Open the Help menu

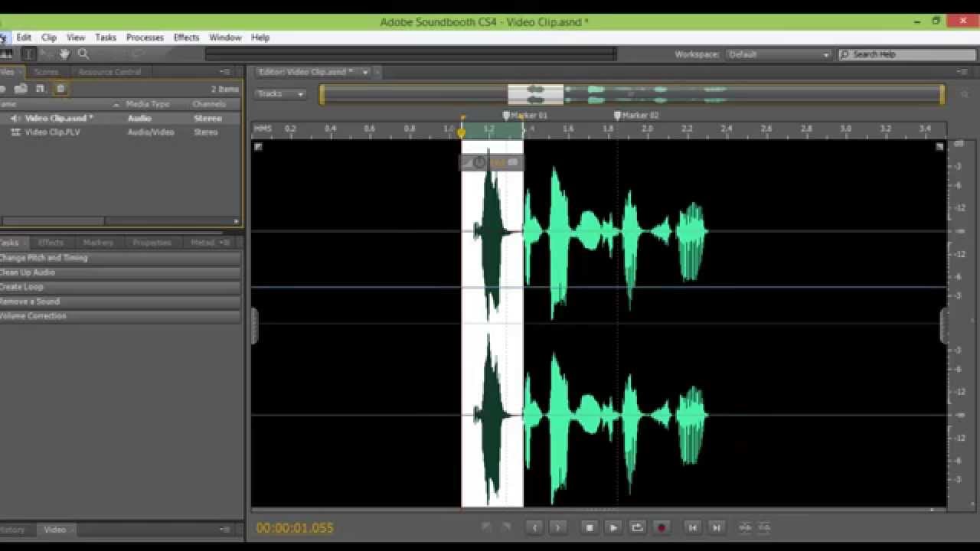(x=260, y=37)
